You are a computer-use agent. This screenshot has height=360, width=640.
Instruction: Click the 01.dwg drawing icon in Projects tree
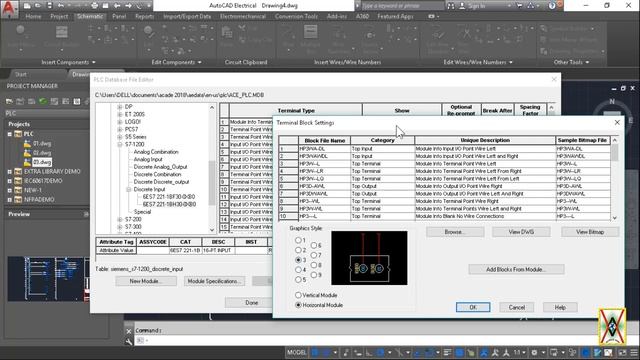(x=27, y=143)
